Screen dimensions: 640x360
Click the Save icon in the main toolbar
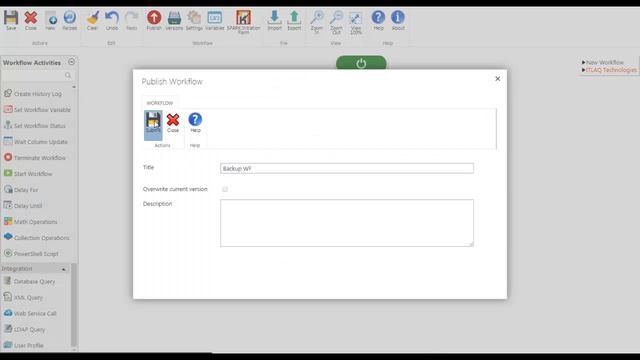11,20
